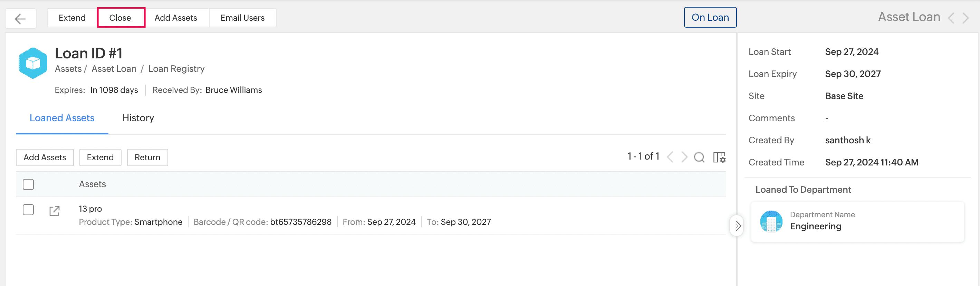Open the 13 pro asset external link icon
The width and height of the screenshot is (980, 286).
tap(55, 211)
